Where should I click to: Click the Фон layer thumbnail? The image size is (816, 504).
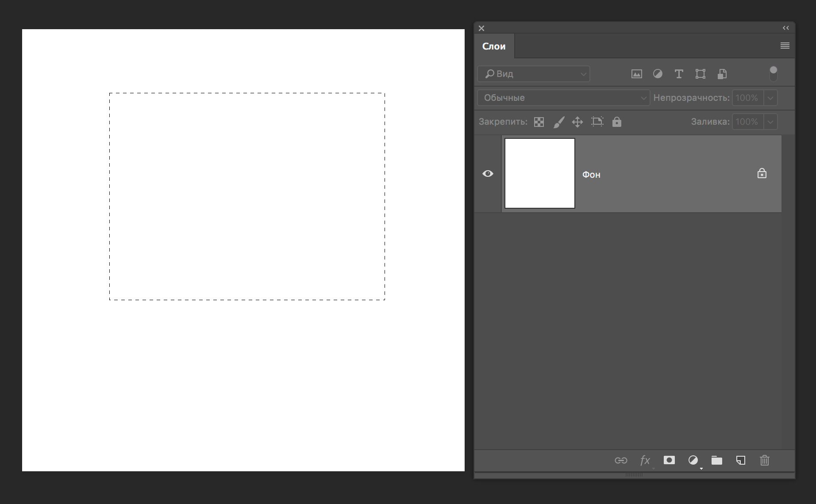click(540, 173)
